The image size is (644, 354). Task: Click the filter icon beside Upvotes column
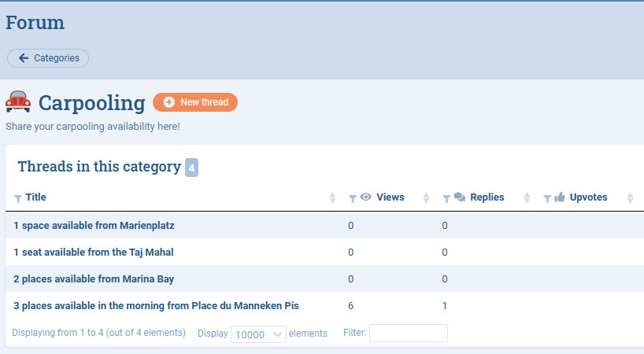tap(547, 198)
